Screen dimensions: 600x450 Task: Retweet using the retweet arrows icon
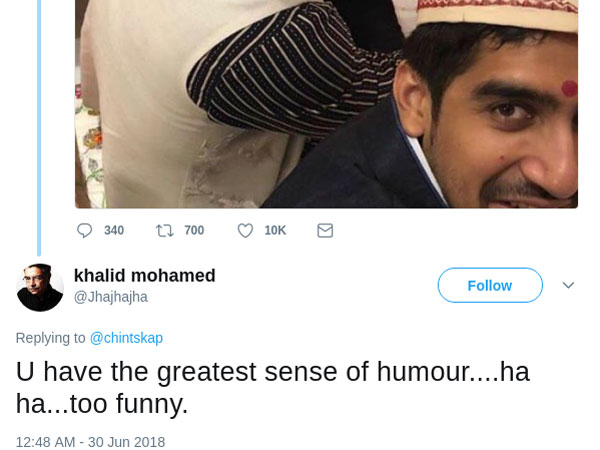tap(165, 230)
